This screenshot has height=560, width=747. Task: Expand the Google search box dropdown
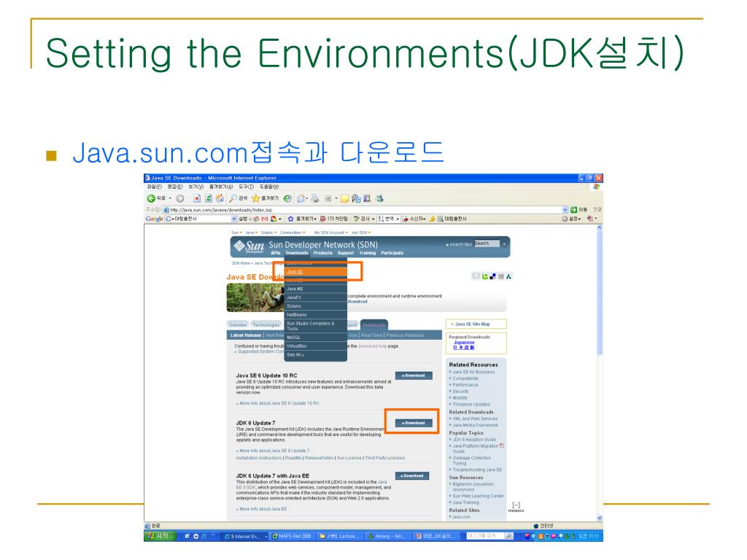click(x=234, y=219)
